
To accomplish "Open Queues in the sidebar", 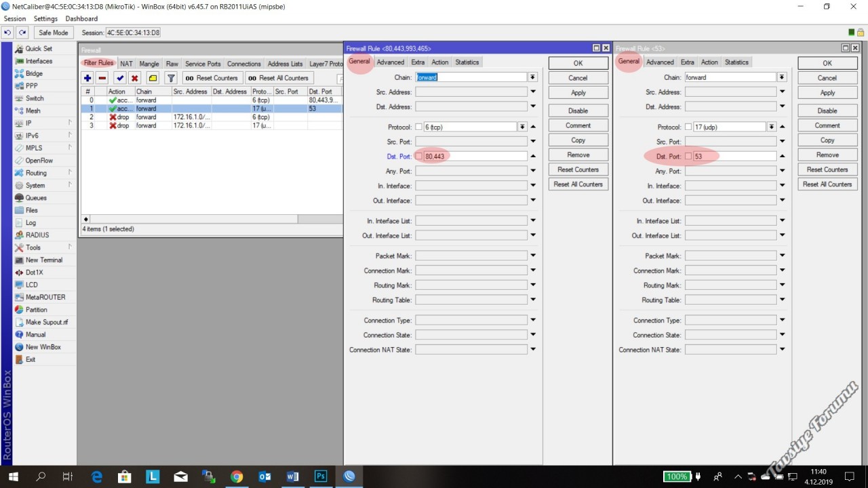I will point(36,198).
